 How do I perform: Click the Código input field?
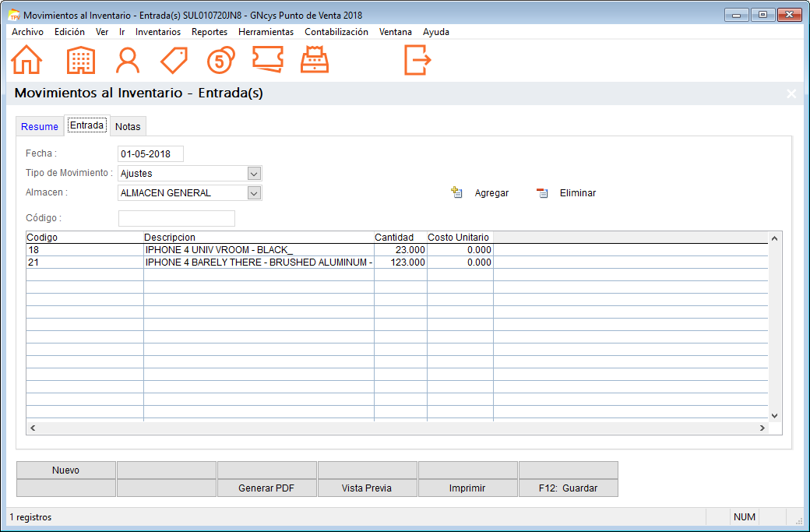coord(177,218)
